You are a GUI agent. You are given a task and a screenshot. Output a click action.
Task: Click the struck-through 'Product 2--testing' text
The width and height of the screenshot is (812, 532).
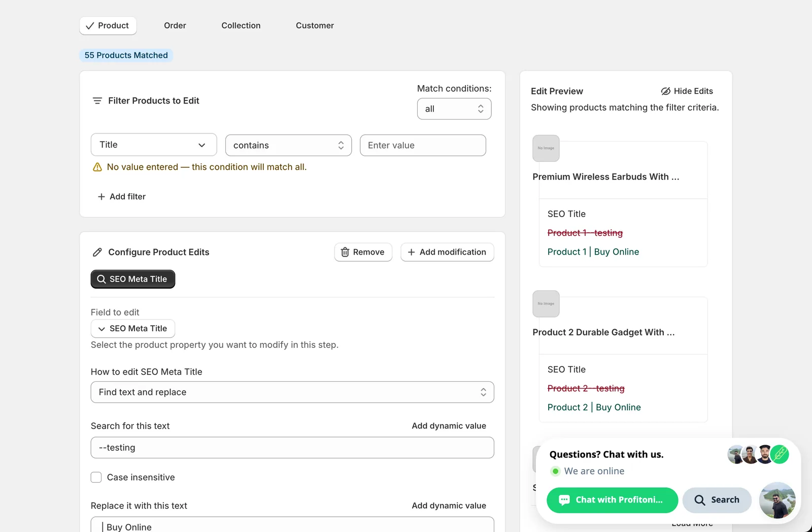586,388
